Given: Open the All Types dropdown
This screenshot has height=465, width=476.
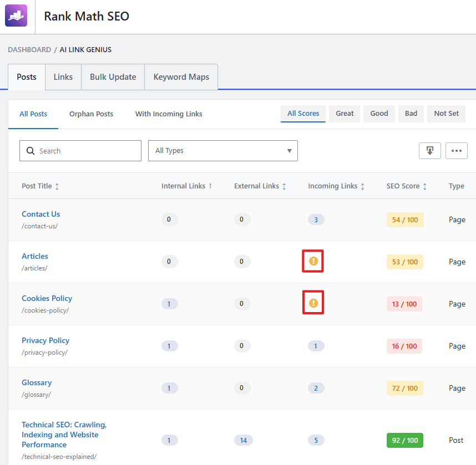Looking at the screenshot, I should pos(223,150).
